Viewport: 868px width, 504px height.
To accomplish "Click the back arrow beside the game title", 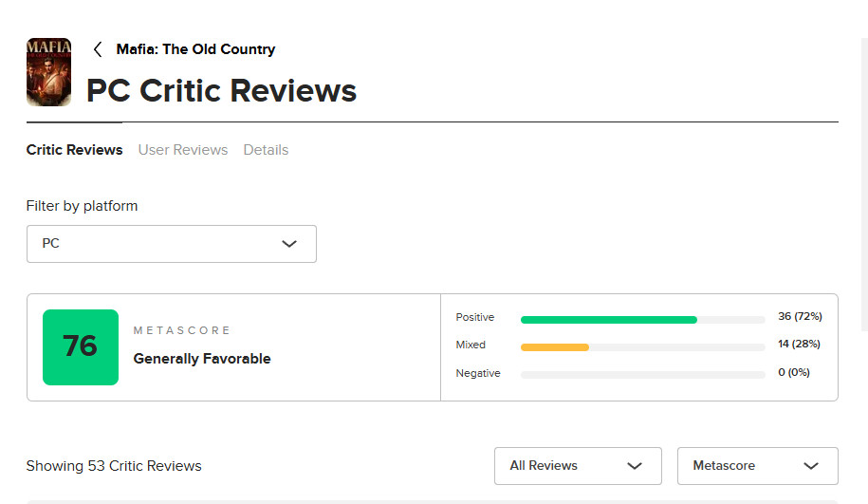I will [97, 49].
